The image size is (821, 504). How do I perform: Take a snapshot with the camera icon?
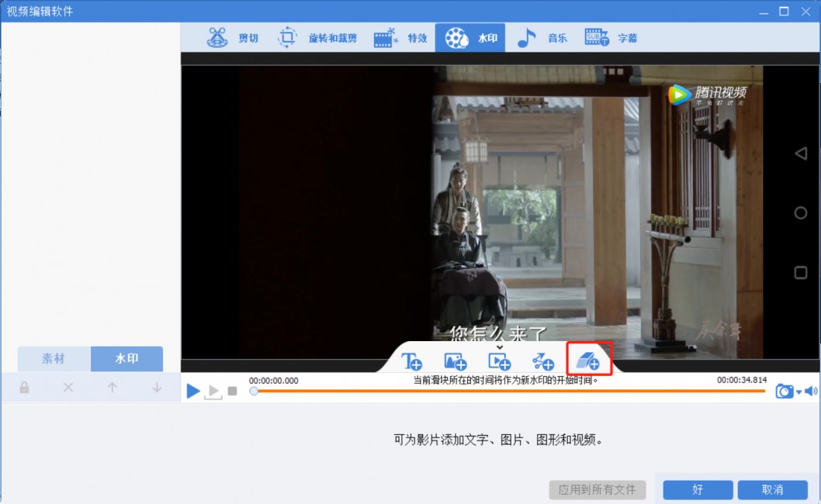pyautogui.click(x=785, y=391)
